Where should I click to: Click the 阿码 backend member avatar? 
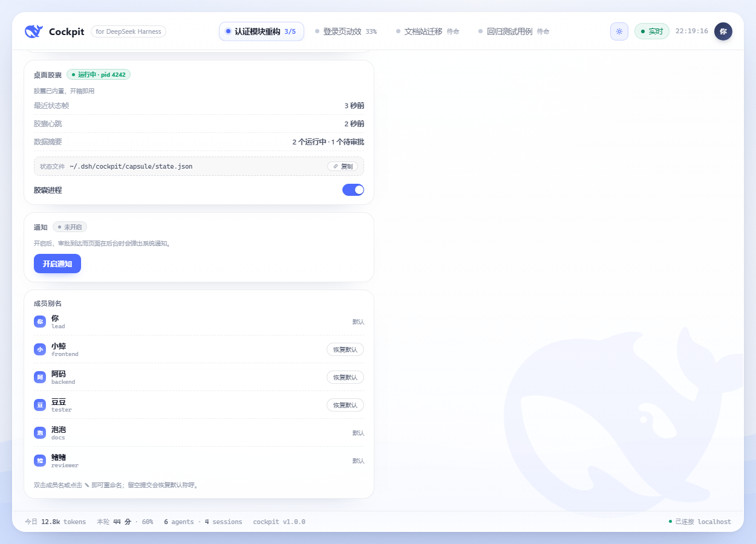[40, 377]
